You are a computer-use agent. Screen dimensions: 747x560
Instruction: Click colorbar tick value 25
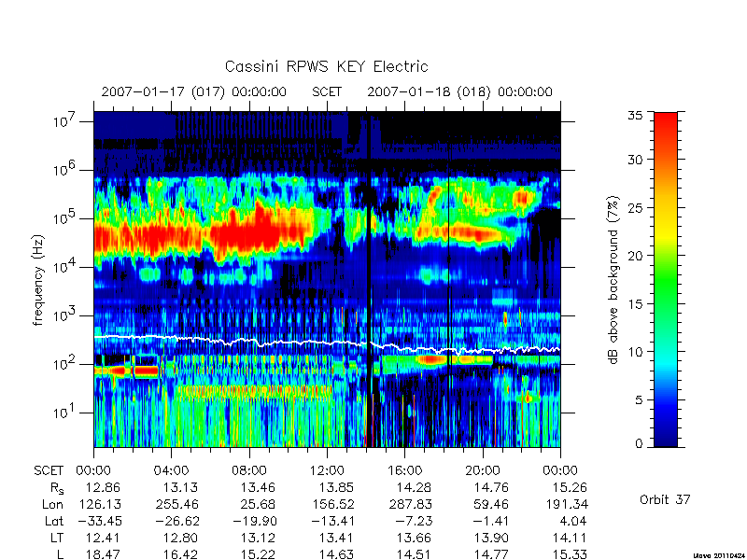[x=636, y=207]
